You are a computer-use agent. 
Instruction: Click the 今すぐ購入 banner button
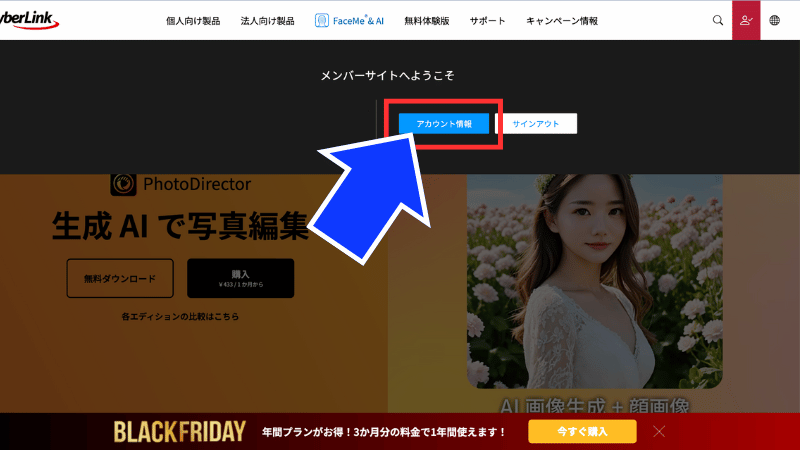pos(582,432)
